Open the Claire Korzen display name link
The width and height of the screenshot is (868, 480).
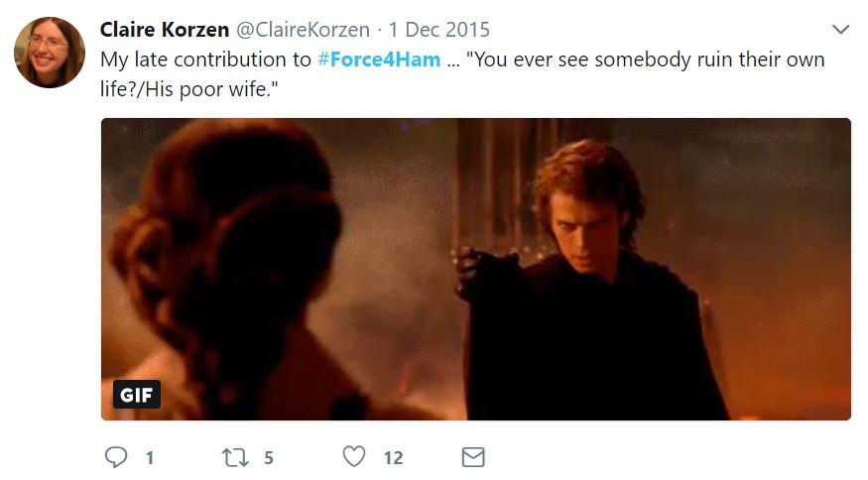tap(165, 30)
